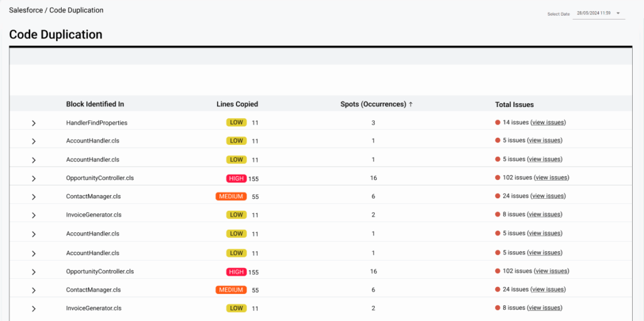Select the HandlerFindProperties block name
Screen dimensions: 644x321
pyautogui.click(x=96, y=123)
